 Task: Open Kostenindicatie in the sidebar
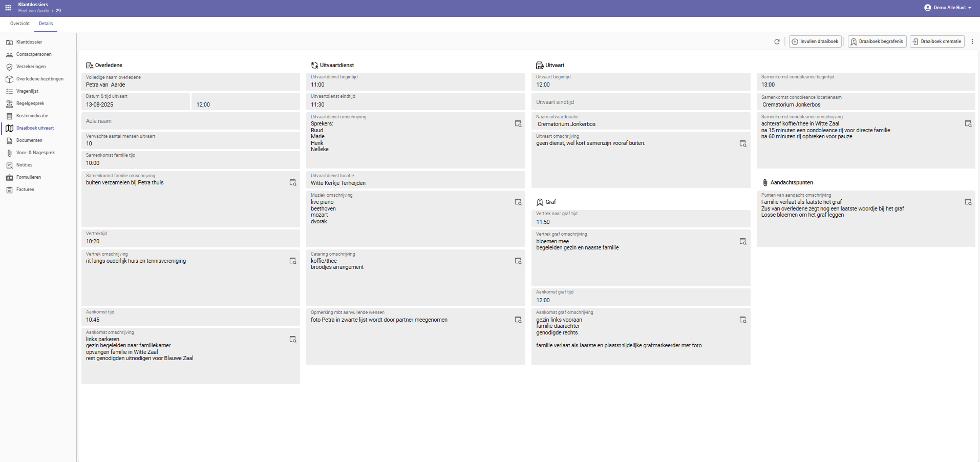point(32,116)
